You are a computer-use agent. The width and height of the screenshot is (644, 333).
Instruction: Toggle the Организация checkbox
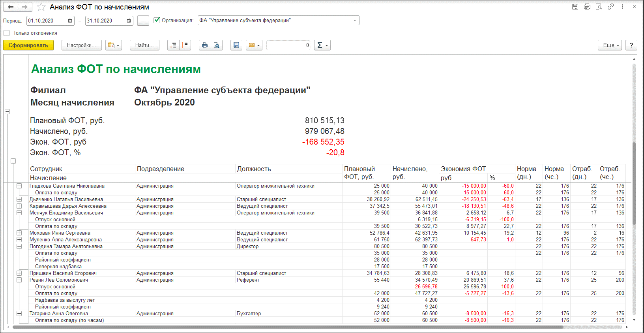pyautogui.click(x=157, y=20)
